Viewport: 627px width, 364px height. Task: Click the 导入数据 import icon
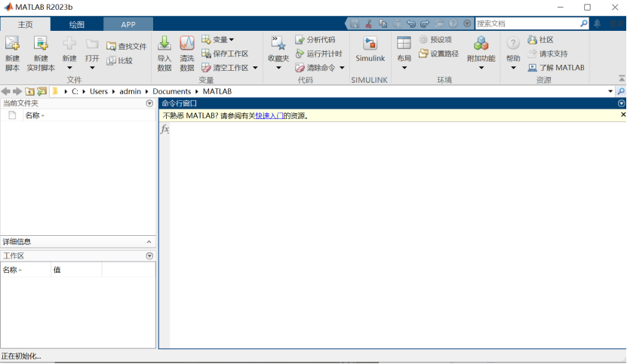(164, 44)
